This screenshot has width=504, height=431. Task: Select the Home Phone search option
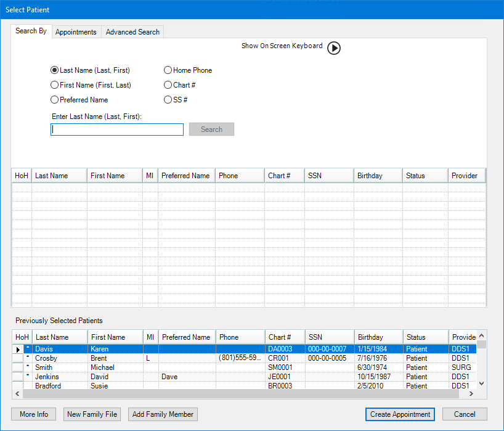pyautogui.click(x=168, y=70)
